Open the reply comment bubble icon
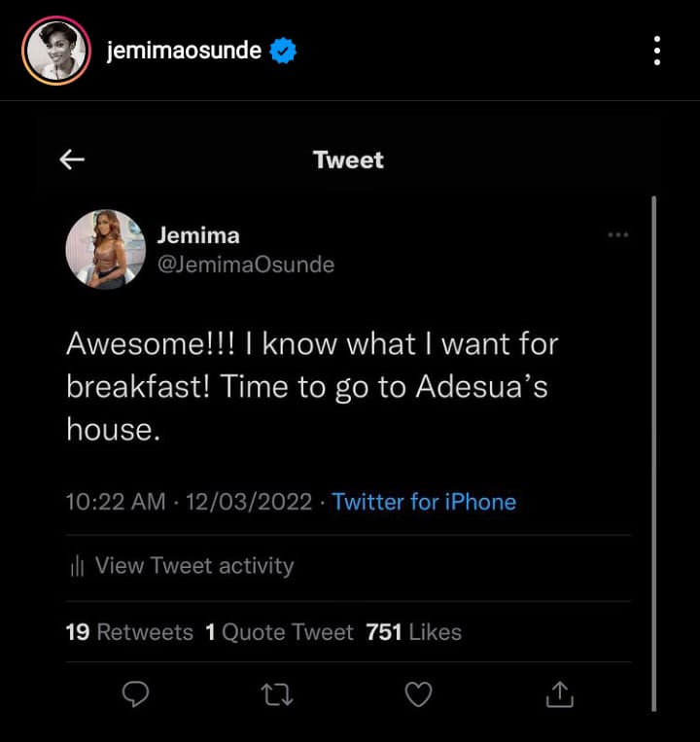This screenshot has width=700, height=742. click(x=136, y=693)
